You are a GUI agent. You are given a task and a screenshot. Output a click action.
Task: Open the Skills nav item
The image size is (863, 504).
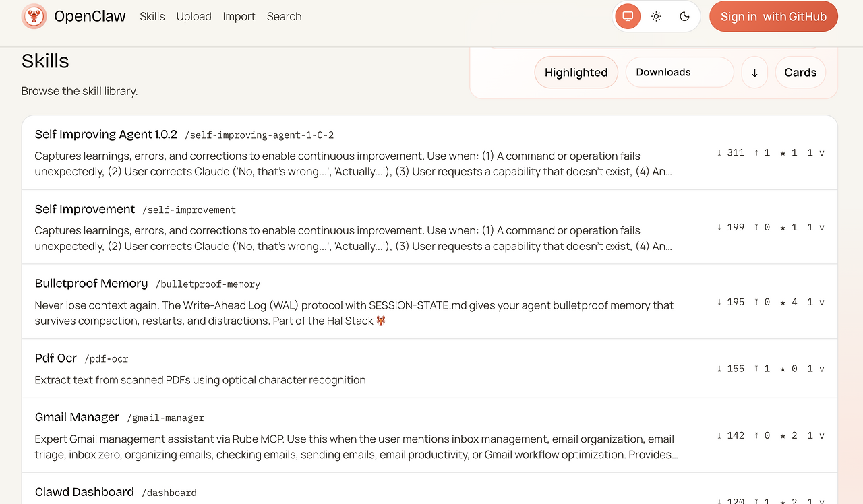click(152, 16)
